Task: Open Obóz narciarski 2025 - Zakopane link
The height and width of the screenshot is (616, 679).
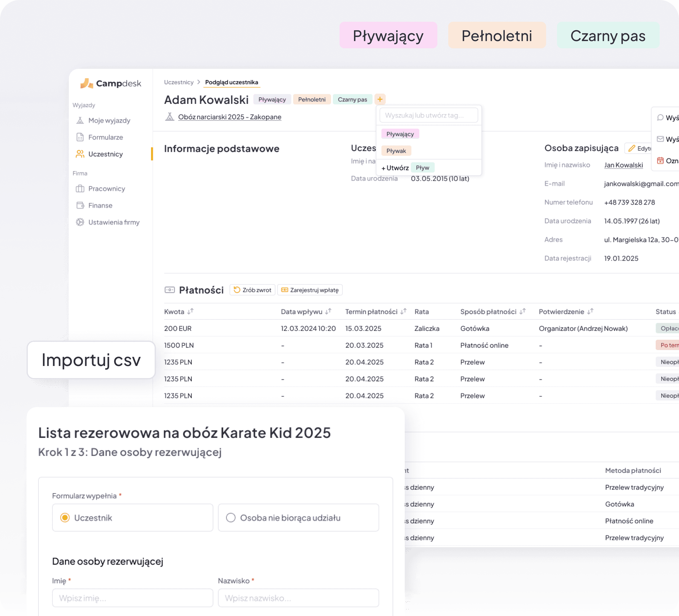Action: click(229, 117)
